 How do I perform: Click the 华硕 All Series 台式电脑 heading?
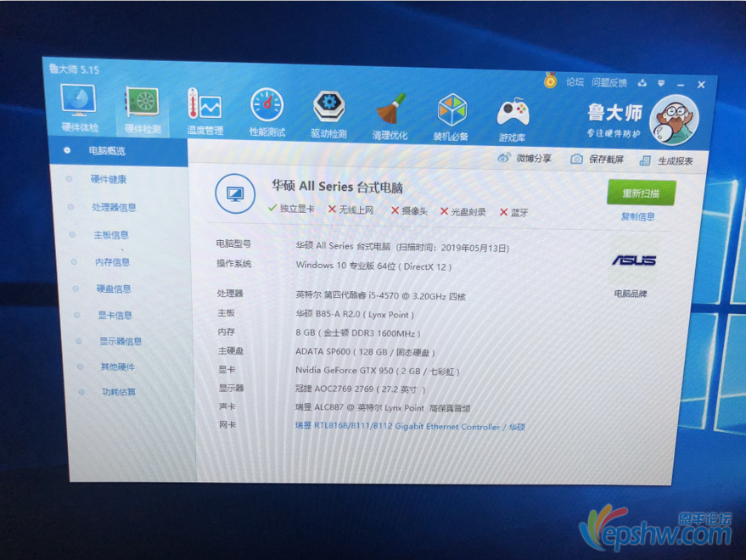[x=337, y=186]
